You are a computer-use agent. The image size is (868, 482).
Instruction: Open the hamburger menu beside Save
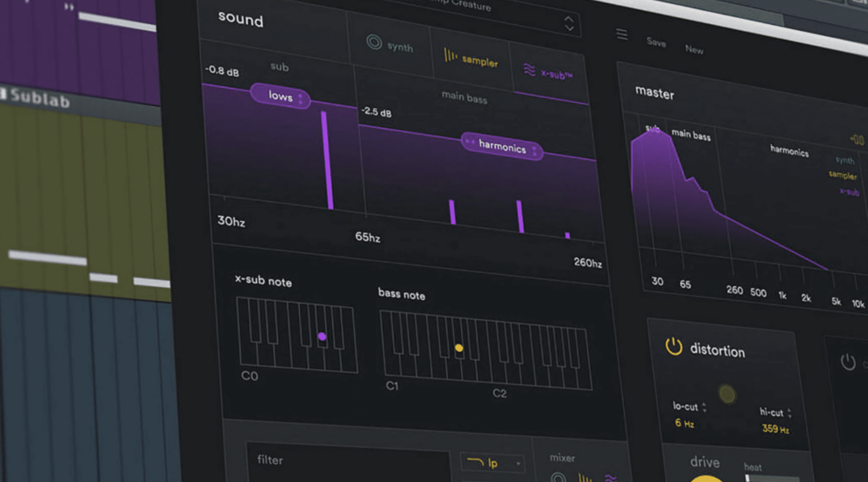click(x=622, y=34)
